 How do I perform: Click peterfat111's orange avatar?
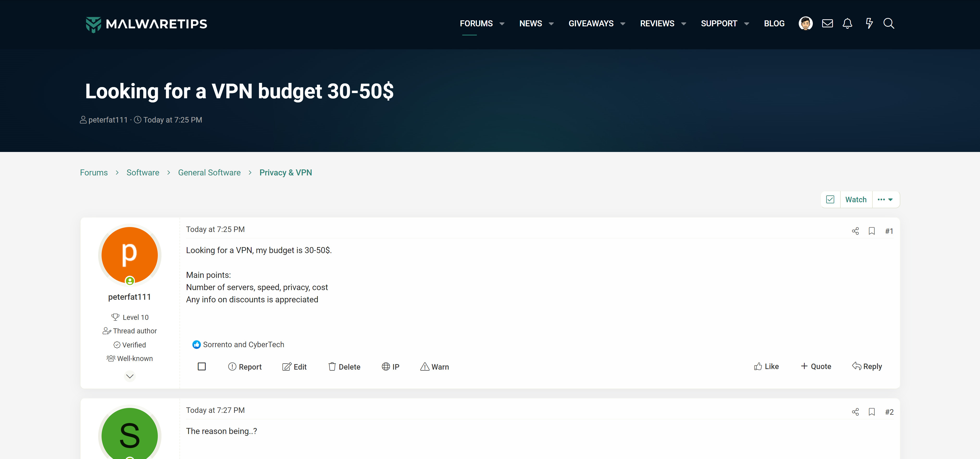tap(130, 255)
